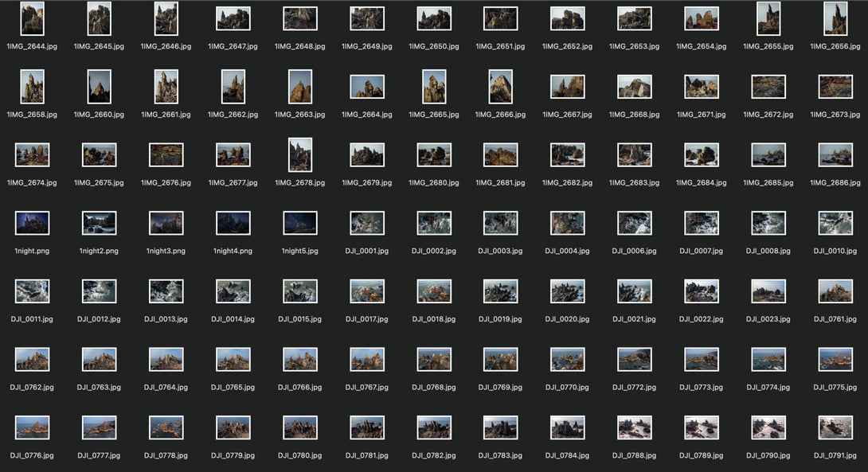Click the DJI_0023.jpg file name

[768, 318]
